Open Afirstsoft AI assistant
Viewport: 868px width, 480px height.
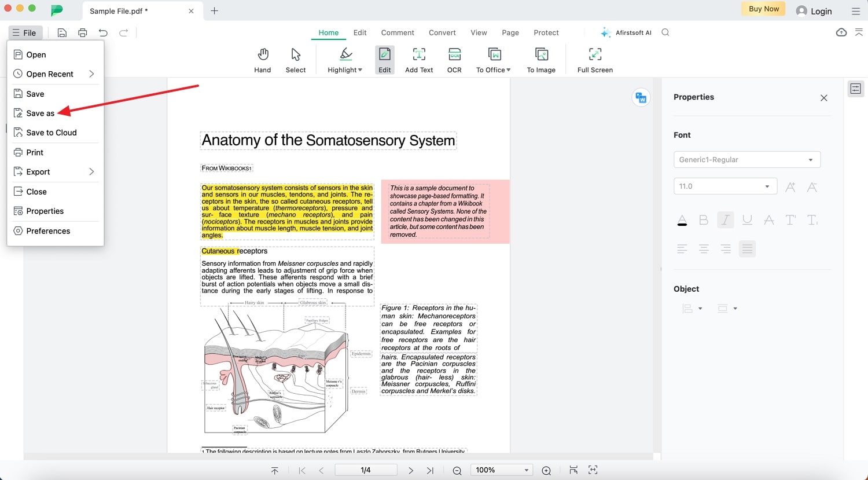[x=626, y=32]
